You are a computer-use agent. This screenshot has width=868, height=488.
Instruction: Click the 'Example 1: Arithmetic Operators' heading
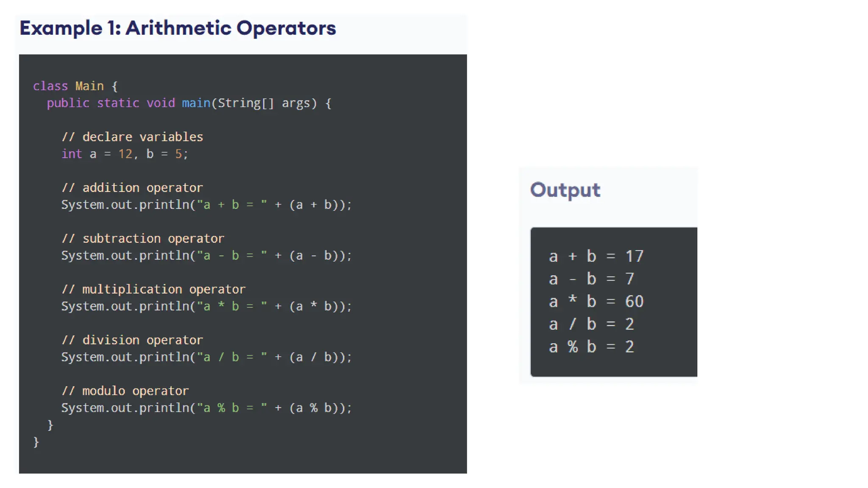pos(178,28)
